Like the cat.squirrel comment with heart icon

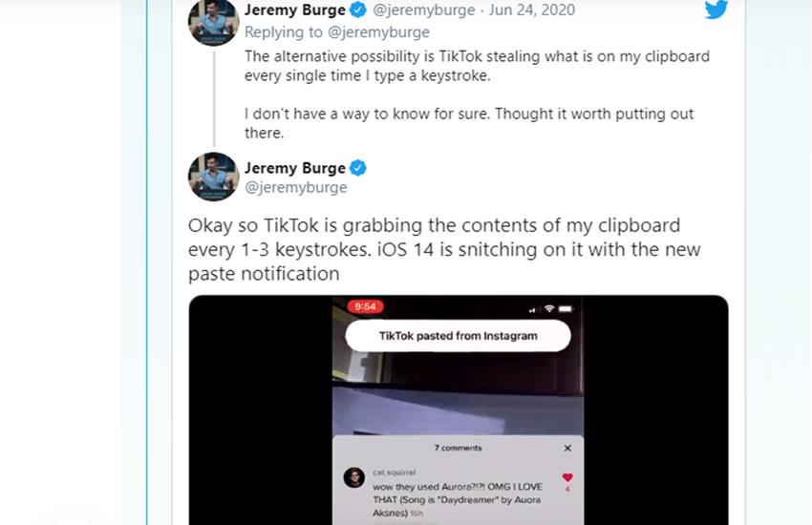pos(567,477)
